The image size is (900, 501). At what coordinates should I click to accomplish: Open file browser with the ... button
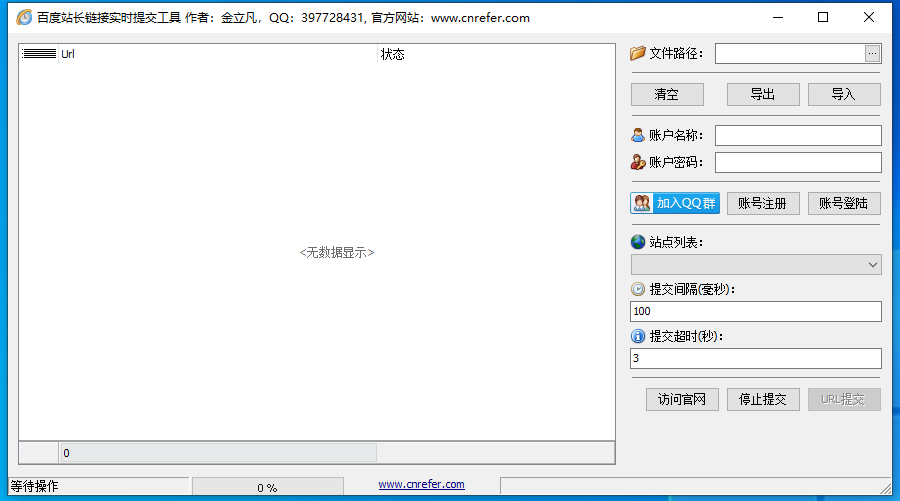872,54
